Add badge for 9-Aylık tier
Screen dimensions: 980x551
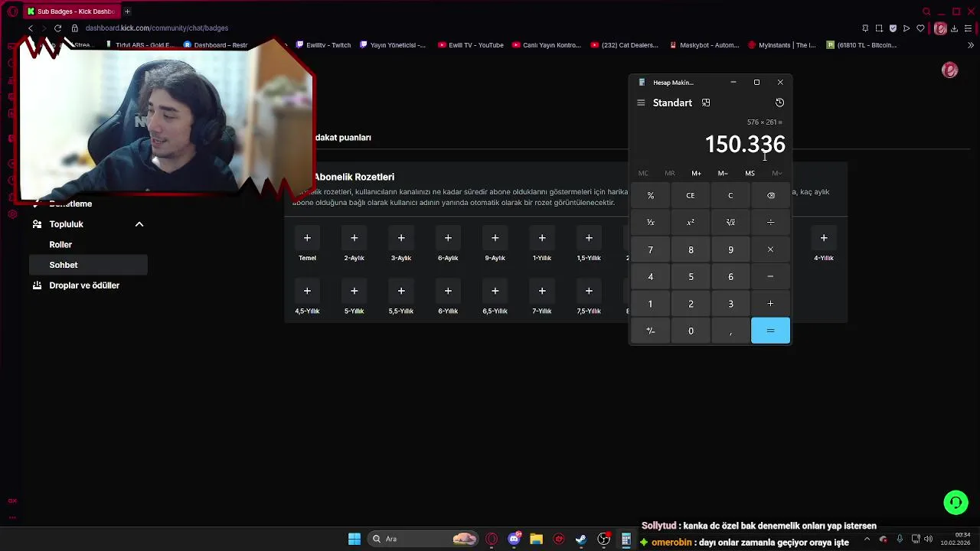[495, 238]
